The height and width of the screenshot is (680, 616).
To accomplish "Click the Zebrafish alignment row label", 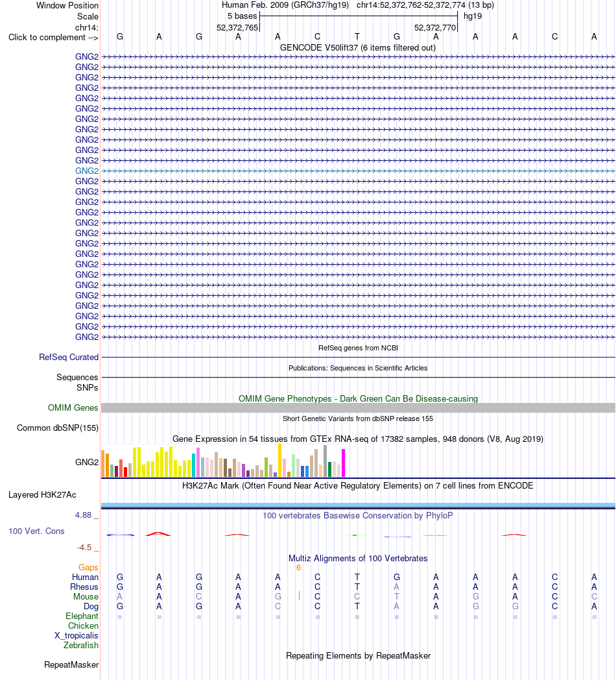I will (80, 646).
